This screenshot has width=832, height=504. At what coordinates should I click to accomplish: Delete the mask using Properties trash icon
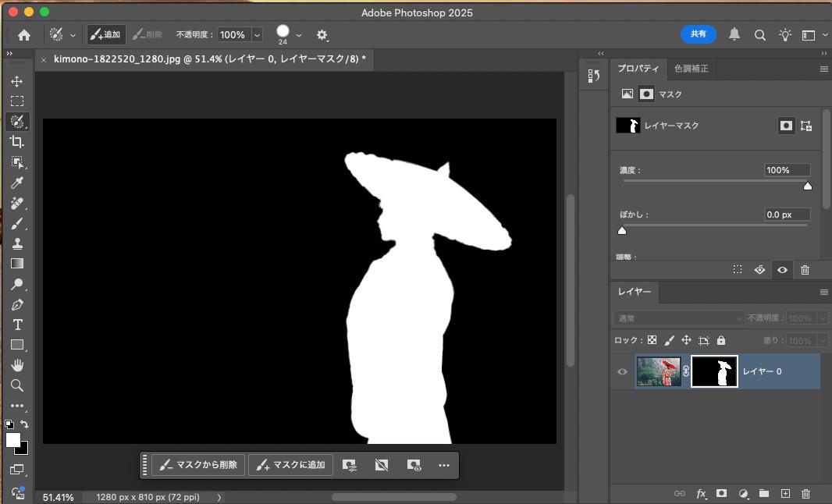tap(805, 270)
